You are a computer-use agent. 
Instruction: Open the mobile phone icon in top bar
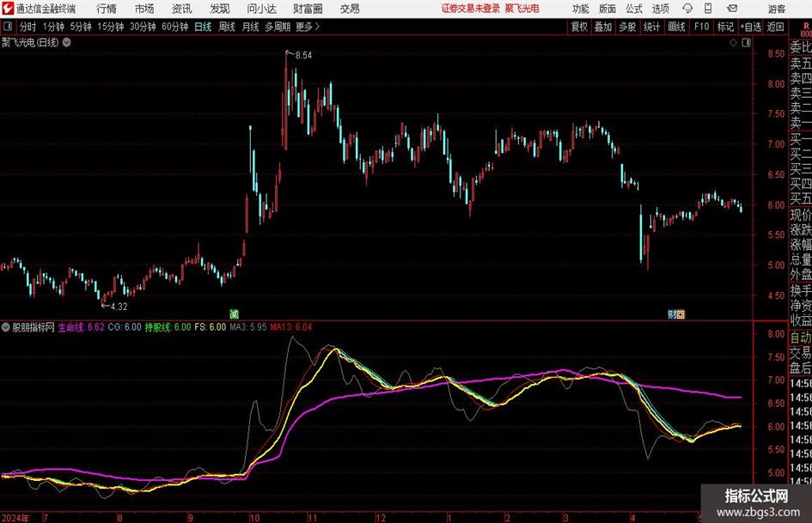[708, 9]
